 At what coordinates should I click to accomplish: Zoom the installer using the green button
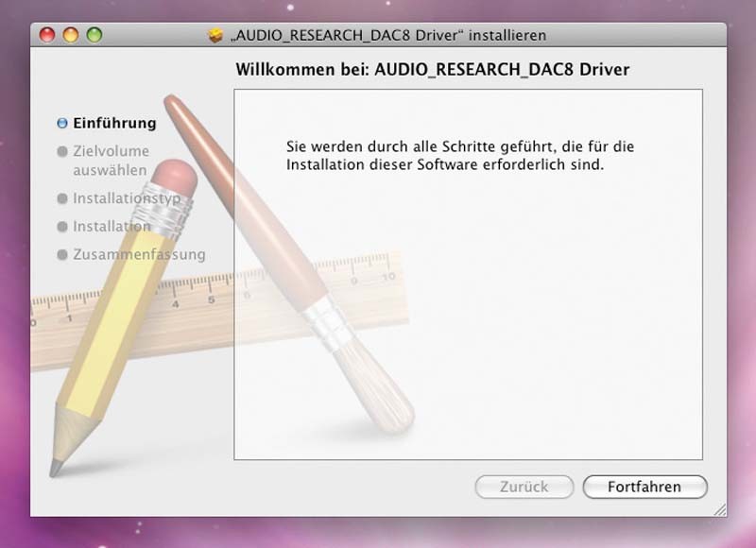[x=94, y=35]
